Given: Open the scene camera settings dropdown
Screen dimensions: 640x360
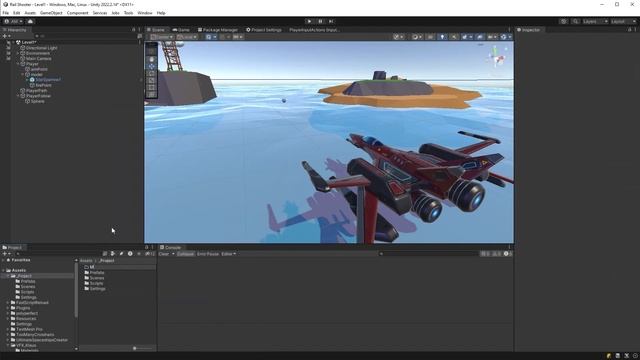Looking at the screenshot, I should [x=492, y=37].
